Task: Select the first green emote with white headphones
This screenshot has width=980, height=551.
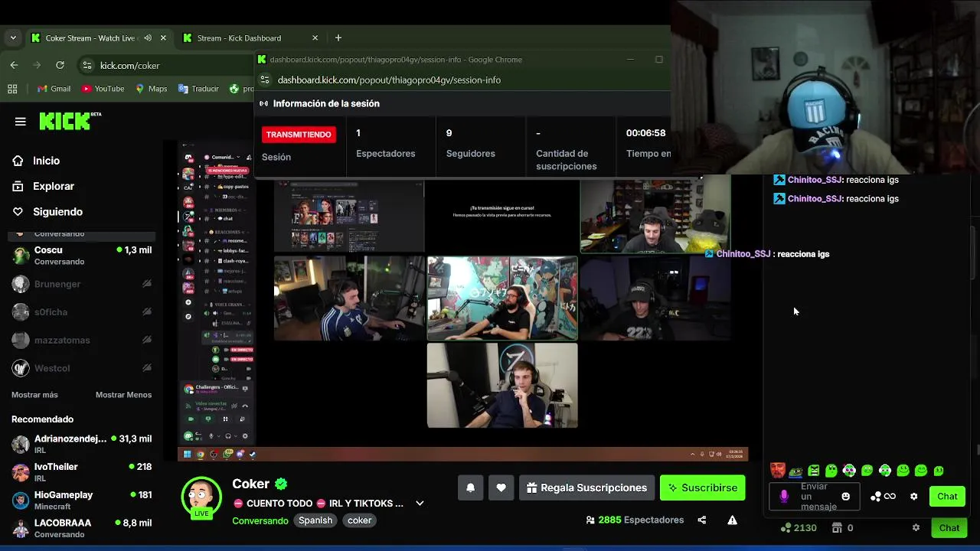Action: click(x=849, y=471)
